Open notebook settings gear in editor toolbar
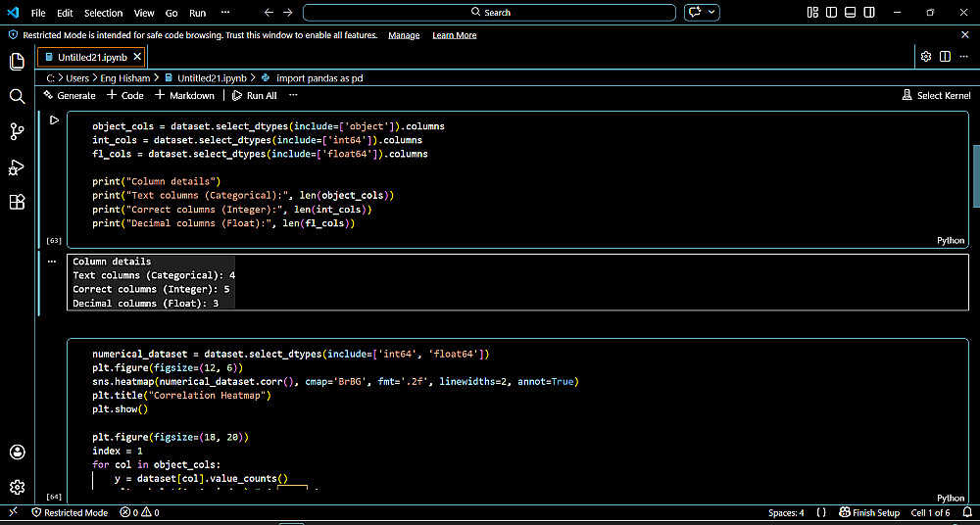 pyautogui.click(x=926, y=57)
